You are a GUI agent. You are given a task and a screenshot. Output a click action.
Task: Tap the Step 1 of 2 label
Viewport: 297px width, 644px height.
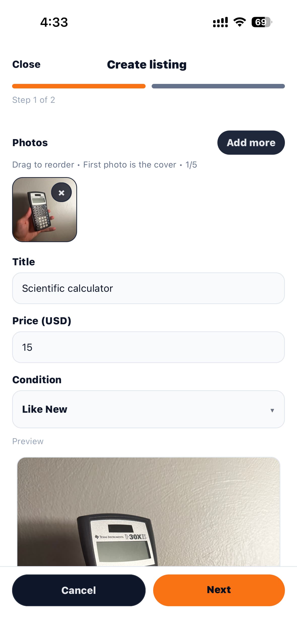coord(34,100)
